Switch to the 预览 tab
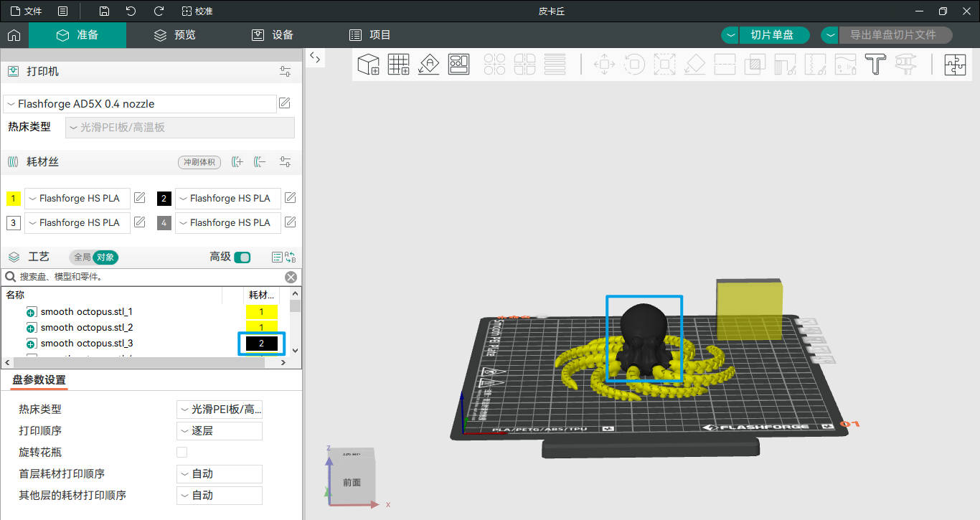The height and width of the screenshot is (520, 980). coord(175,35)
